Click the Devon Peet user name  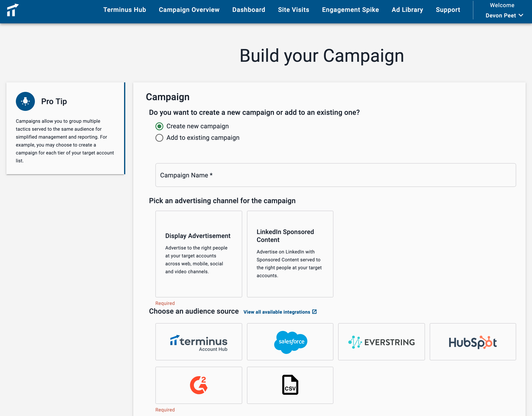point(500,16)
